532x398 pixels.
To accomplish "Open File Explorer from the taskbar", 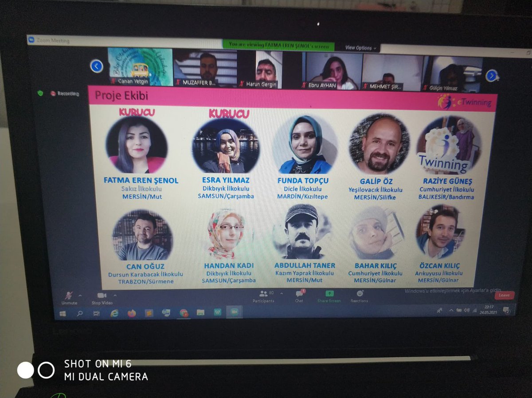I will pos(200,313).
